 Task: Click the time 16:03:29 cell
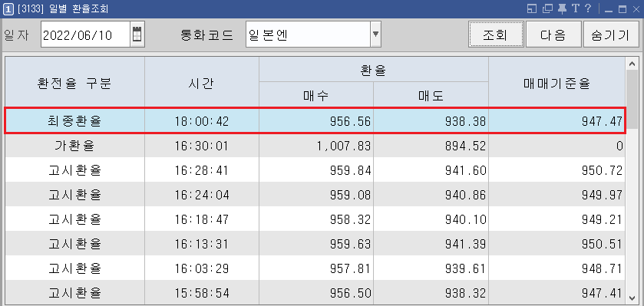(202, 268)
